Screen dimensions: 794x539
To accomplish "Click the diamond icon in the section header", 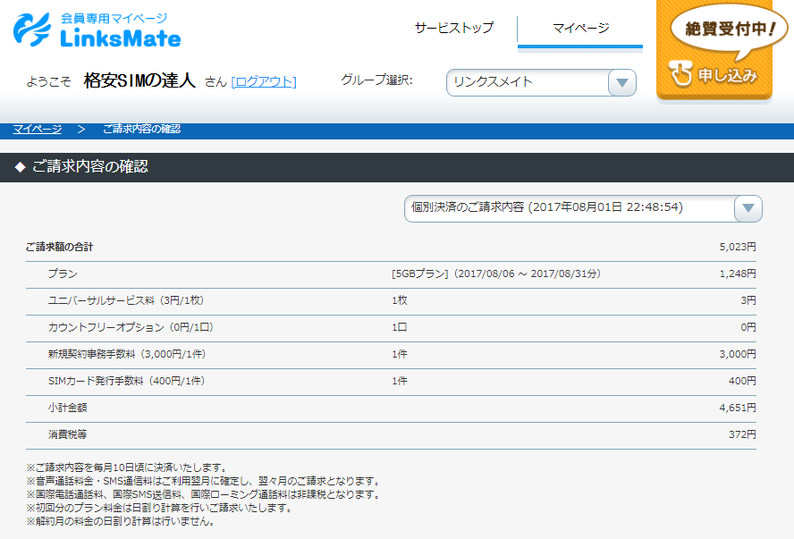I will tap(19, 167).
